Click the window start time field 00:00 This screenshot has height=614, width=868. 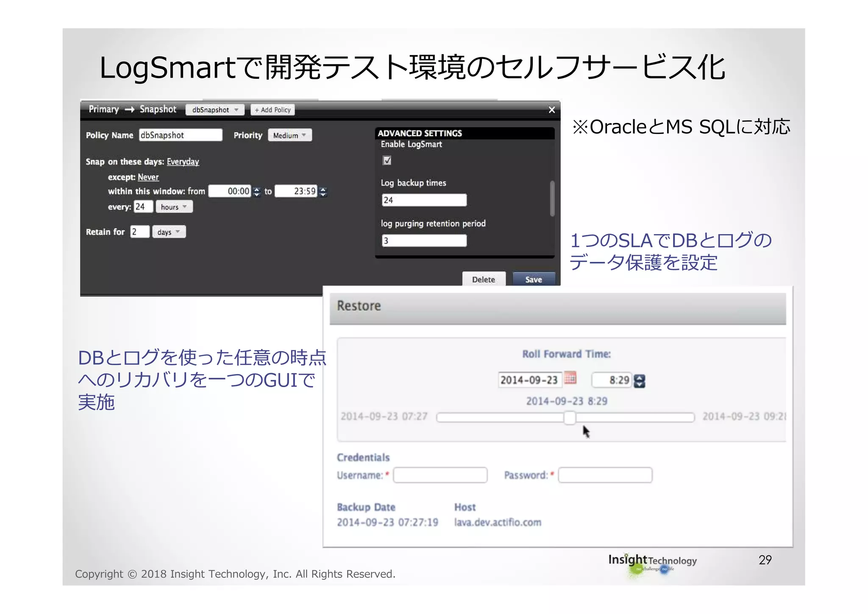(230, 191)
